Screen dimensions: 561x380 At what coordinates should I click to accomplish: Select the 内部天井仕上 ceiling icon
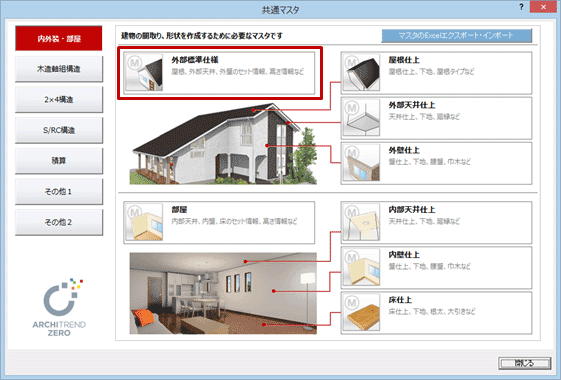click(x=361, y=222)
